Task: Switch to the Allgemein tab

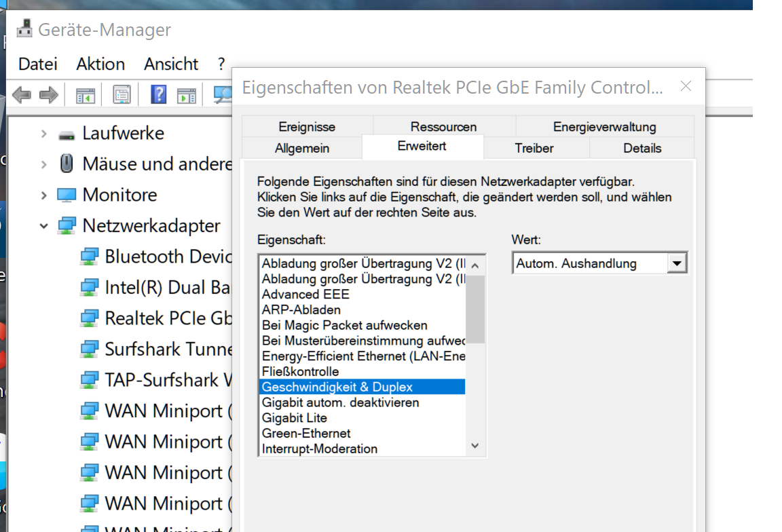Action: [x=301, y=148]
